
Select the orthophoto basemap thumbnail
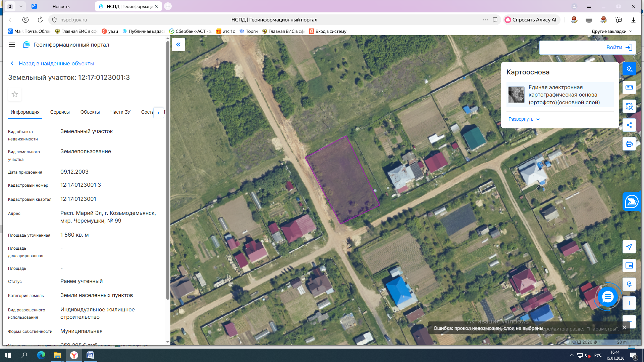tap(516, 95)
